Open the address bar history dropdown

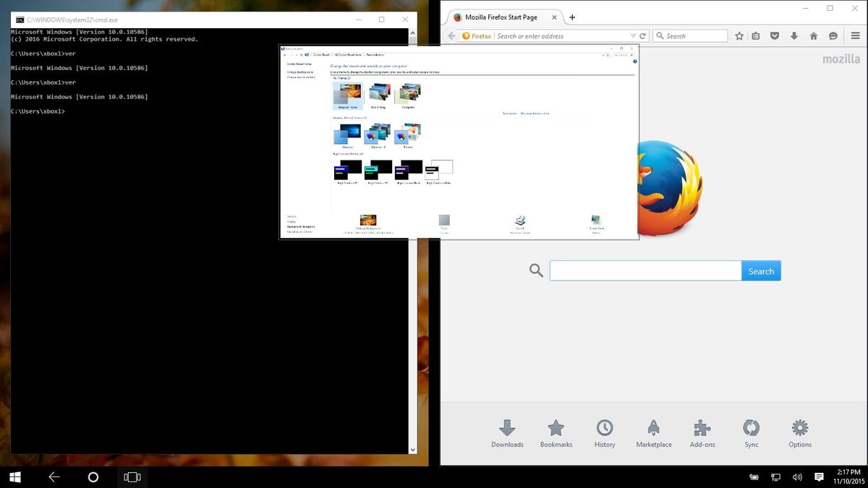(633, 35)
